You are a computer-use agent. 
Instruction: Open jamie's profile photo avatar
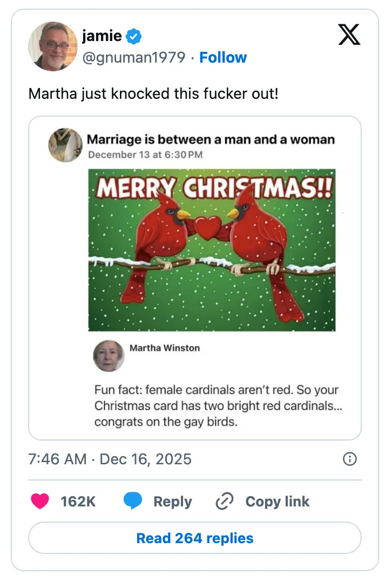point(52,46)
